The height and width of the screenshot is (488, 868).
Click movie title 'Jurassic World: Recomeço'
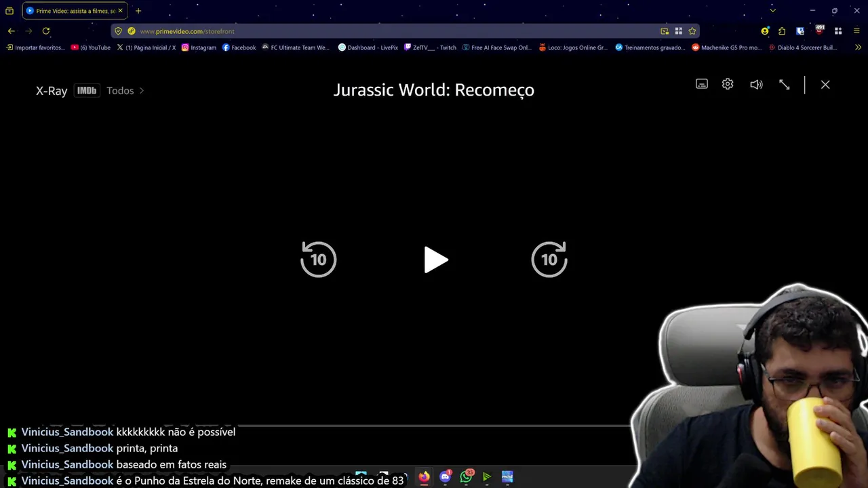(x=434, y=90)
